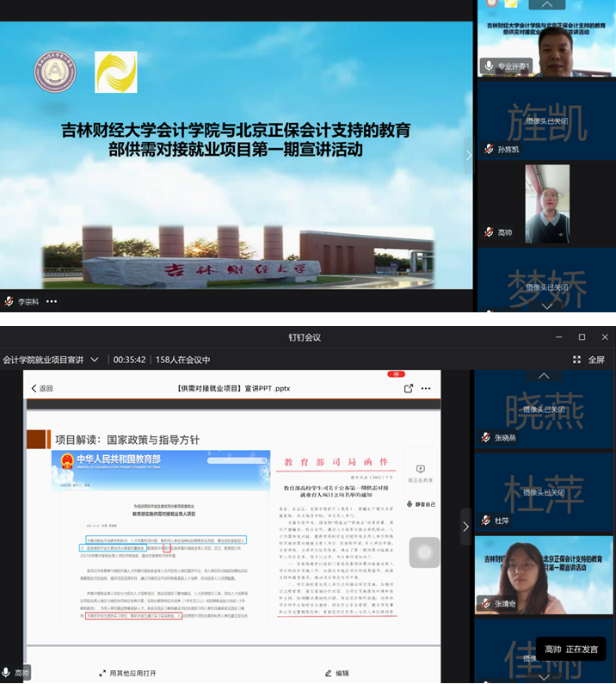Click the muted mic icon beside 张晓燕
Viewport: 616px width, 684px height.
487,437
